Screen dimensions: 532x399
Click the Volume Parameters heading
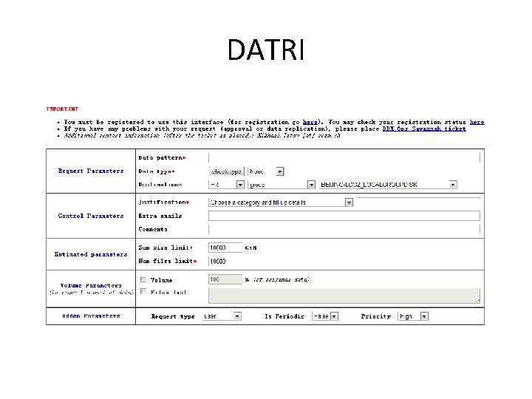click(91, 285)
